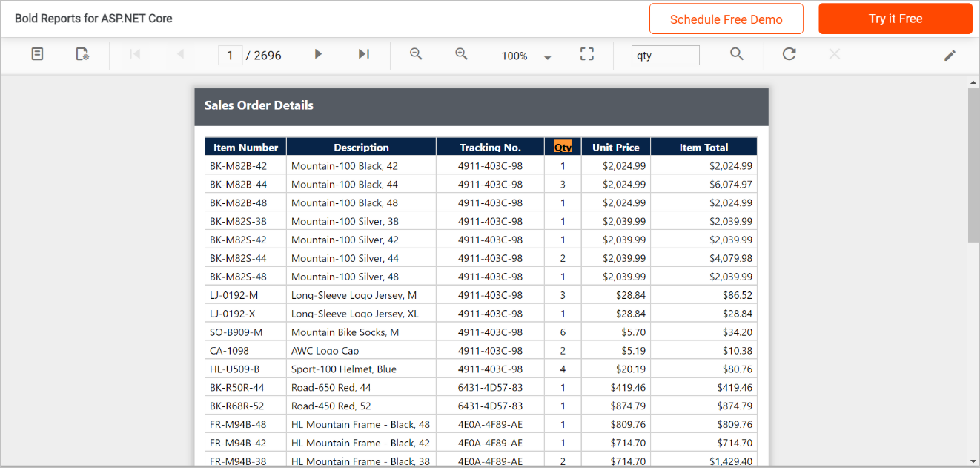
Task: Jump to the last page
Action: tap(362, 54)
